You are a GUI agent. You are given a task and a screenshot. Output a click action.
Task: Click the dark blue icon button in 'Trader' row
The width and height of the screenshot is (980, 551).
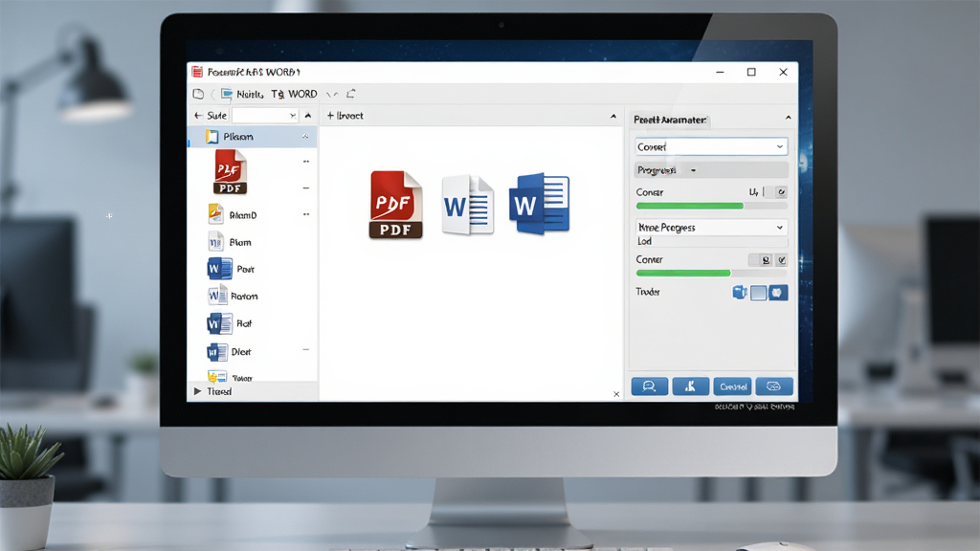click(777, 293)
